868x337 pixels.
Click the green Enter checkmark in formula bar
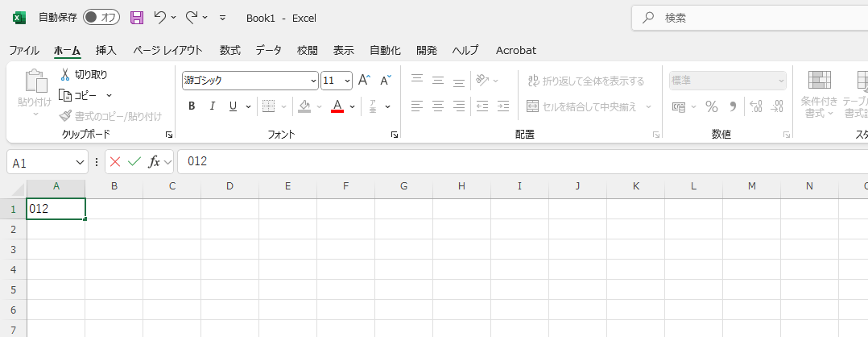134,162
